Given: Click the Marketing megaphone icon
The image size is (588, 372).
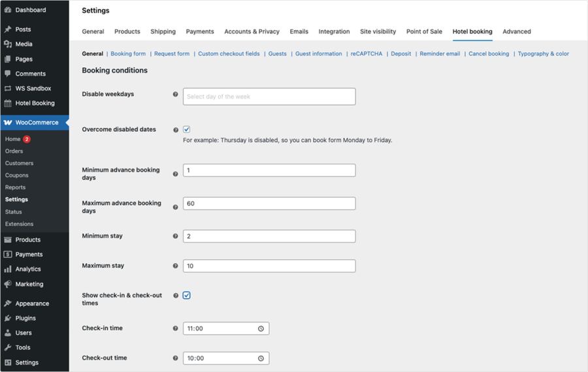Looking at the screenshot, I should pyautogui.click(x=8, y=285).
